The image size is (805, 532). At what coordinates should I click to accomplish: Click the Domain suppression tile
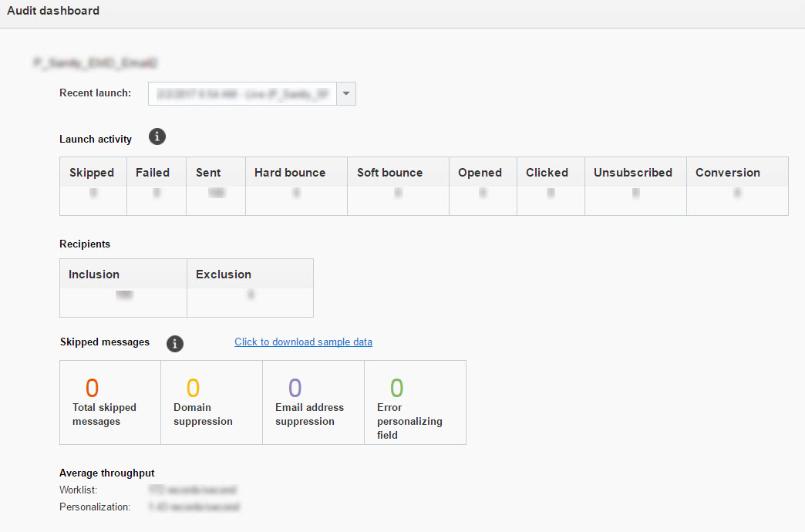click(211, 402)
